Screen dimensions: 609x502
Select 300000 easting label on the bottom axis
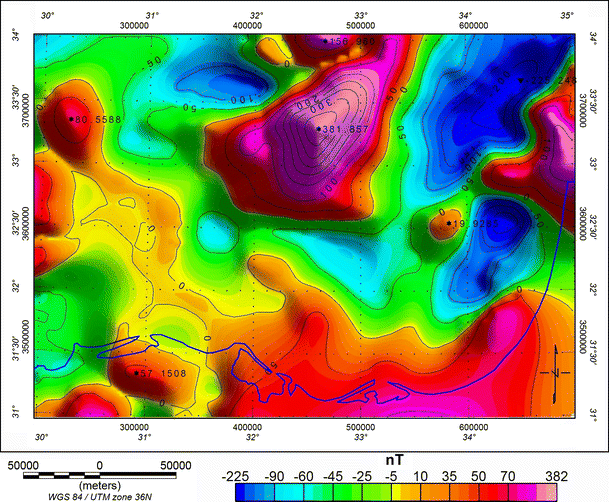(134, 427)
